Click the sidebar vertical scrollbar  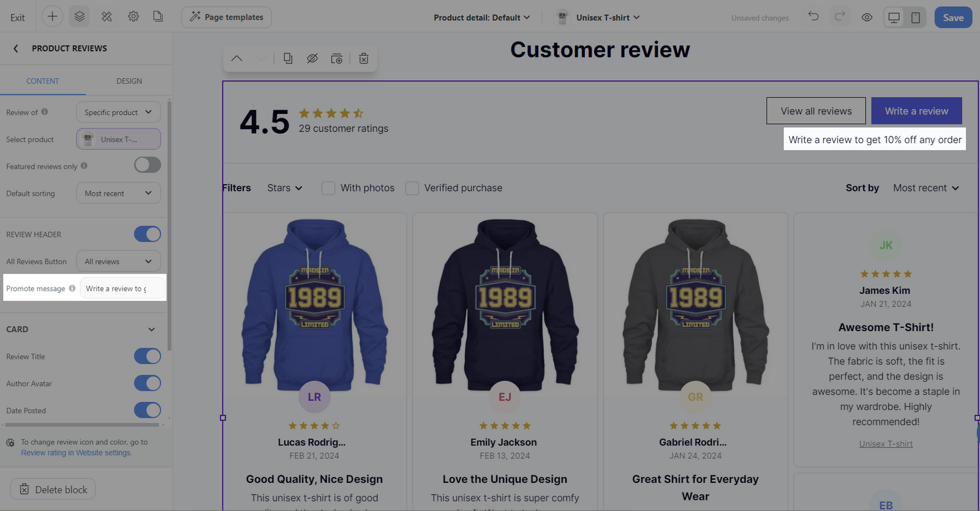(169, 226)
